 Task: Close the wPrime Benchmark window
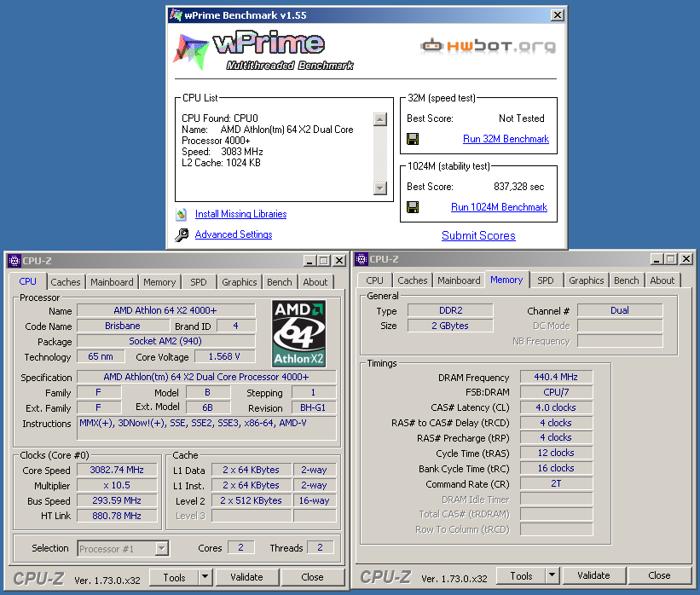point(557,15)
